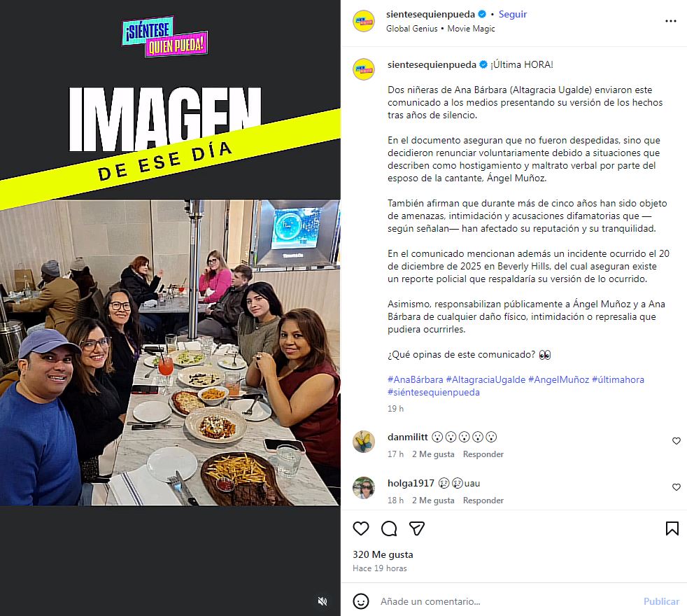Image resolution: width=687 pixels, height=616 pixels.
Task: Like holga1917's comment with the heart
Action: coord(677,486)
